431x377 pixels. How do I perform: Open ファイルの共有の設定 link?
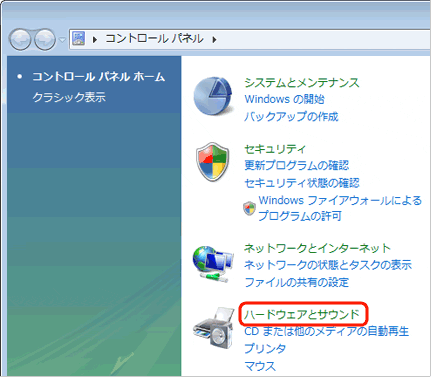[x=297, y=282]
